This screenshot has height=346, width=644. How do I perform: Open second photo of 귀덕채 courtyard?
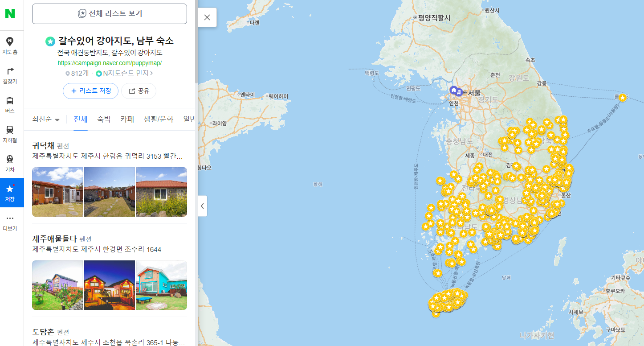[110, 192]
